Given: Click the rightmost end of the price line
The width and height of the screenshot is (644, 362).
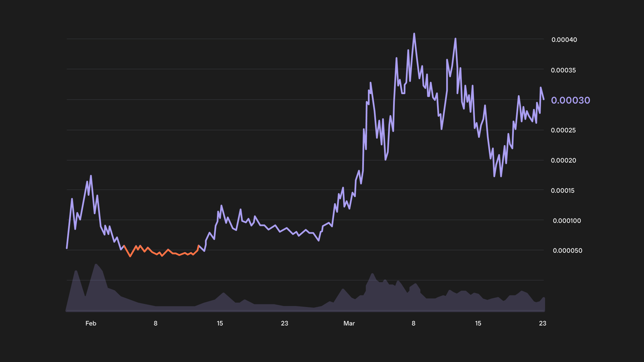Looking at the screenshot, I should pos(543,99).
